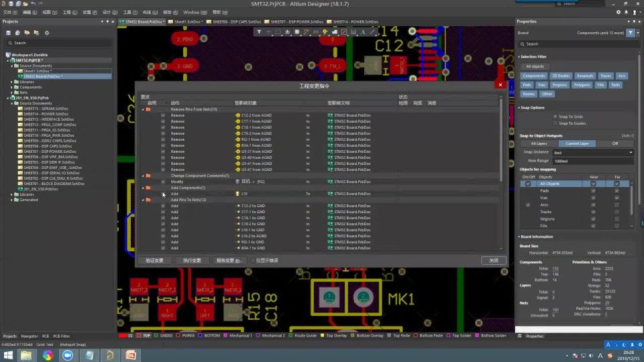
Task: Toggle All Objects On/Off checkbox in snapping table
Action: [x=528, y=184]
